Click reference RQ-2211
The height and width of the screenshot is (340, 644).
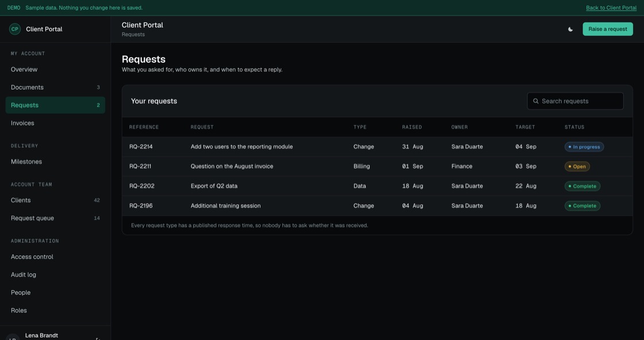click(140, 166)
